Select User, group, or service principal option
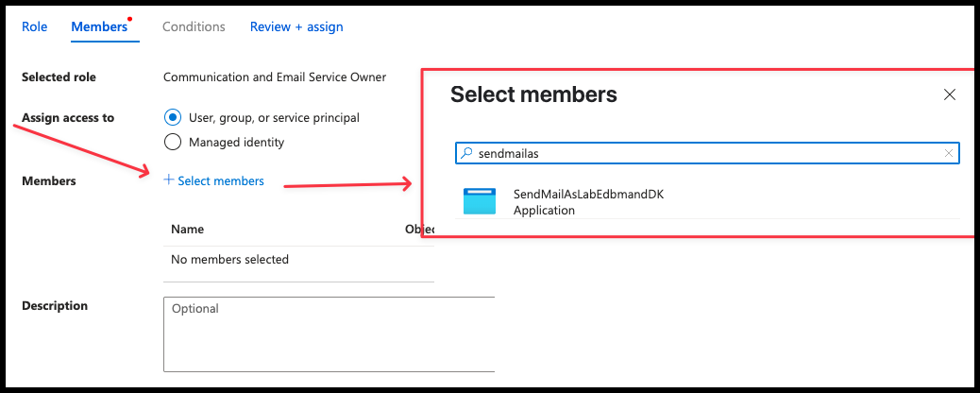 pyautogui.click(x=173, y=117)
